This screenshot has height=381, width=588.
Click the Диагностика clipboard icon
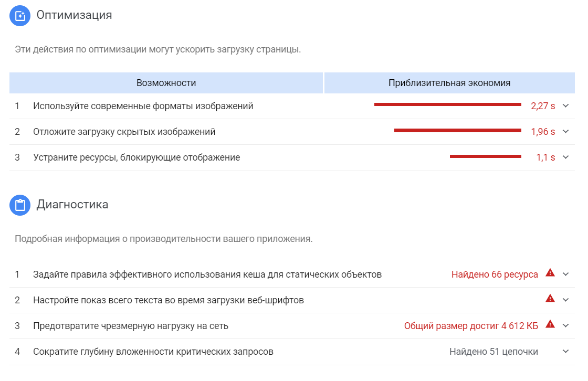click(x=20, y=205)
